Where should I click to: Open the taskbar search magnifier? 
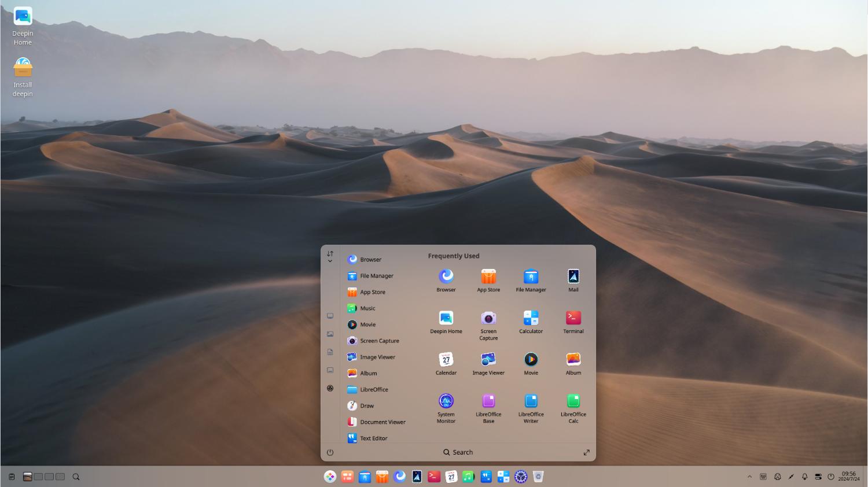coord(76,477)
